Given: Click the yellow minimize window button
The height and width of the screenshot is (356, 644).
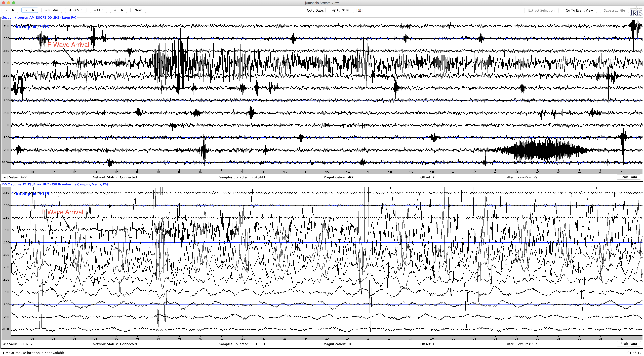Looking at the screenshot, I should coord(9,3).
